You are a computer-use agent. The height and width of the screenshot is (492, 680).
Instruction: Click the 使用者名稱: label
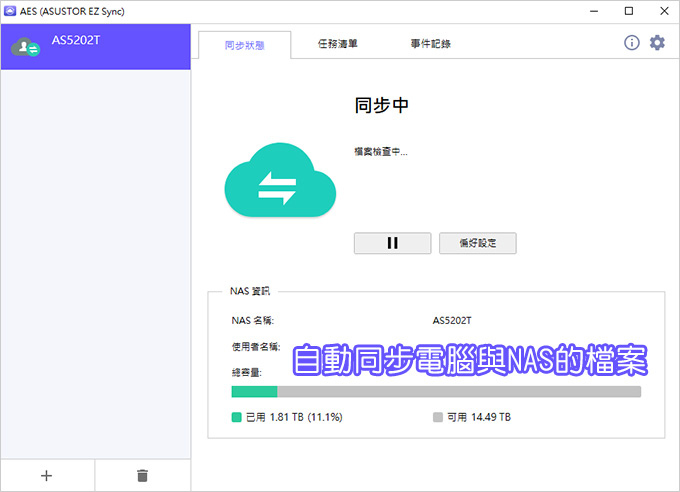(x=256, y=347)
